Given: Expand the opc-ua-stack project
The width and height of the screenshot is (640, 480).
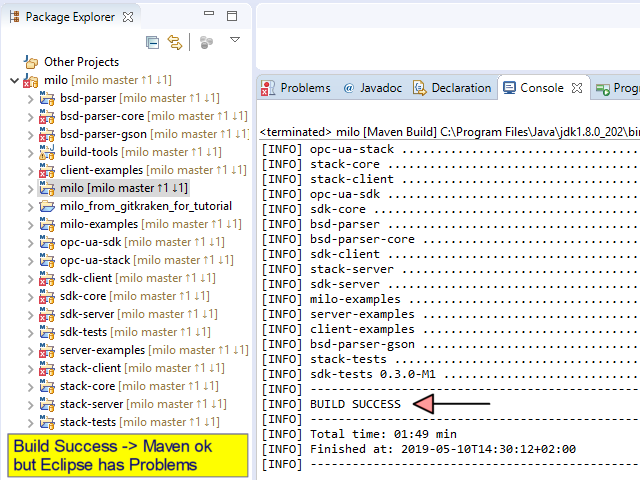Looking at the screenshot, I should (x=30, y=260).
